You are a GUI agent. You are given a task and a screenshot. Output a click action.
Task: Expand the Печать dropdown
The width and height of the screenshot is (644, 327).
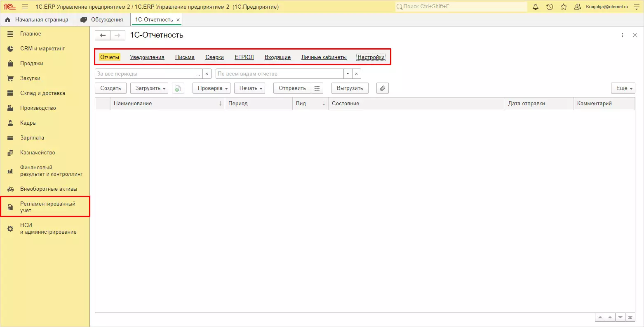click(x=249, y=88)
